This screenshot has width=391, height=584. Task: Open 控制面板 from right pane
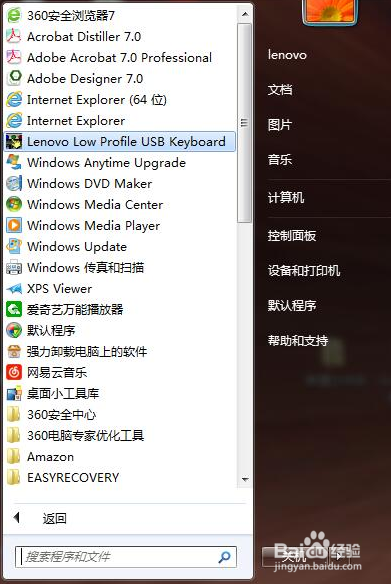(292, 235)
